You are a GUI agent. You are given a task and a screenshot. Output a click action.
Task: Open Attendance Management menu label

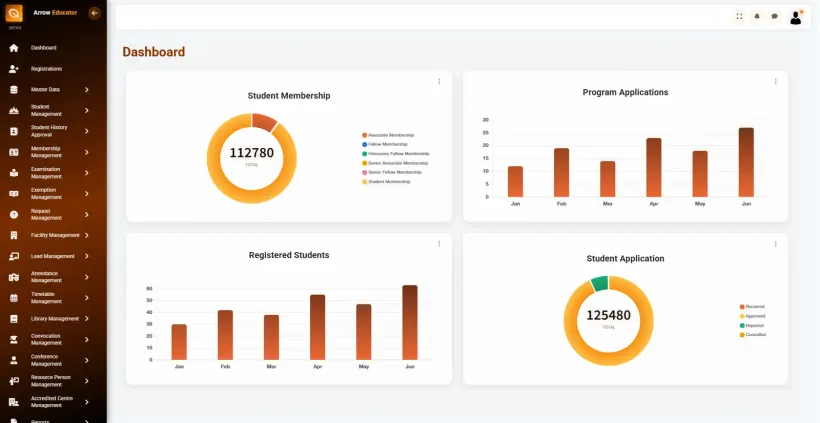click(x=46, y=277)
